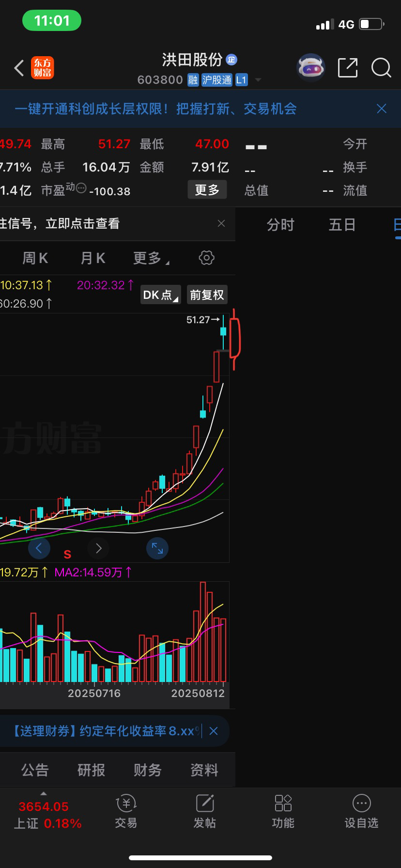
Task: Tap the 洪田股份 stock title
Action: 192,60
